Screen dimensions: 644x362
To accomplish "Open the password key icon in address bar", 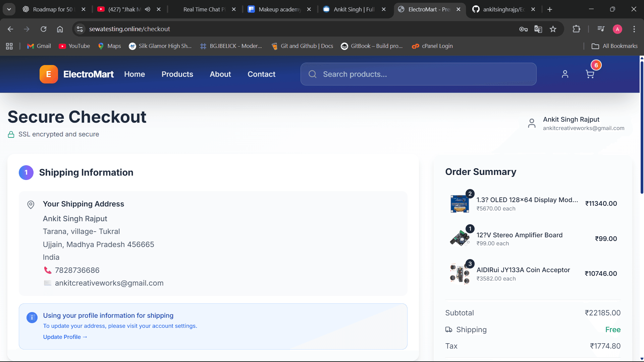I will coord(523,29).
